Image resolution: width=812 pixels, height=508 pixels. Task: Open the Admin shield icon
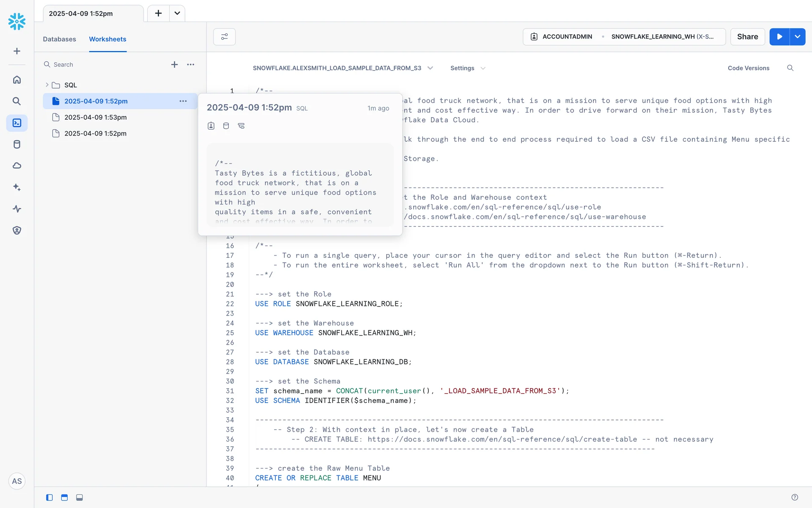click(17, 230)
